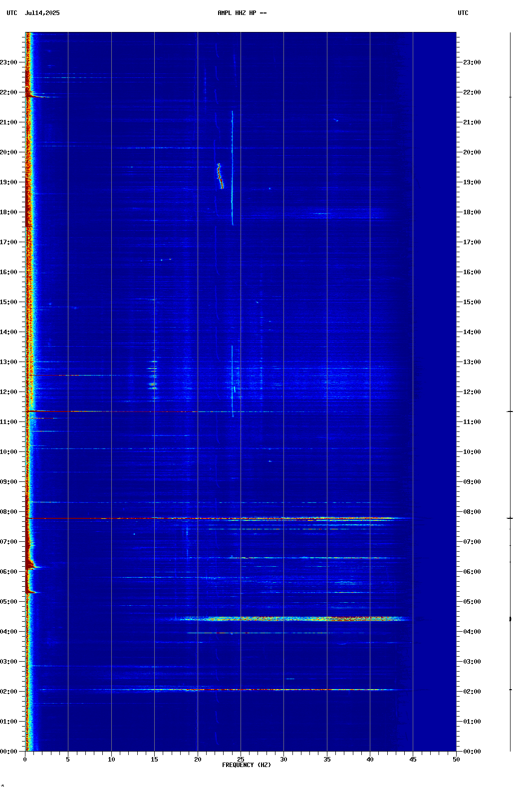Click the 20 Hz frequency tick label
Viewport: 532px width, 791px height.
click(198, 760)
